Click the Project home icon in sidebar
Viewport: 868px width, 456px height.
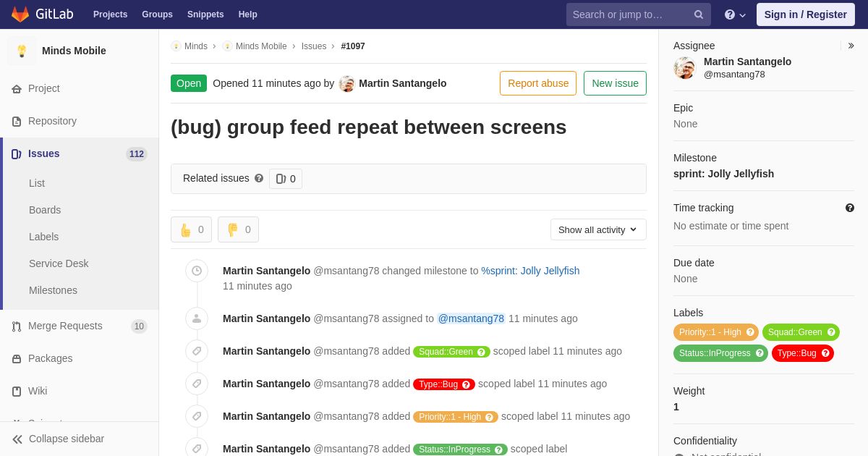(x=17, y=88)
